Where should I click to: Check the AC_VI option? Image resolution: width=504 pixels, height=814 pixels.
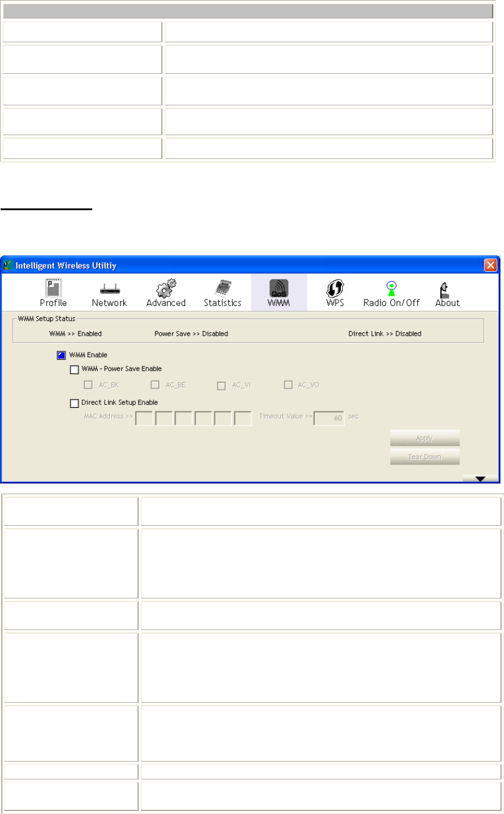[221, 385]
